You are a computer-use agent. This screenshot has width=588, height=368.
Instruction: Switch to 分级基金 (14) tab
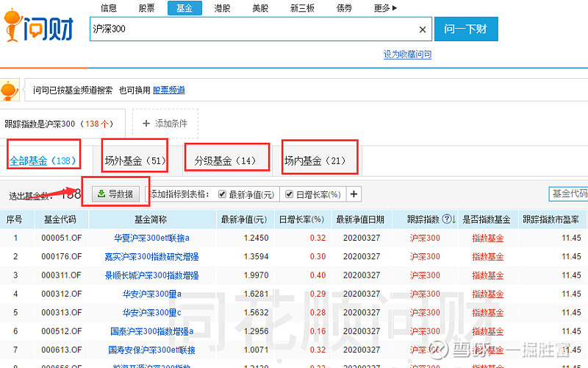(x=225, y=160)
